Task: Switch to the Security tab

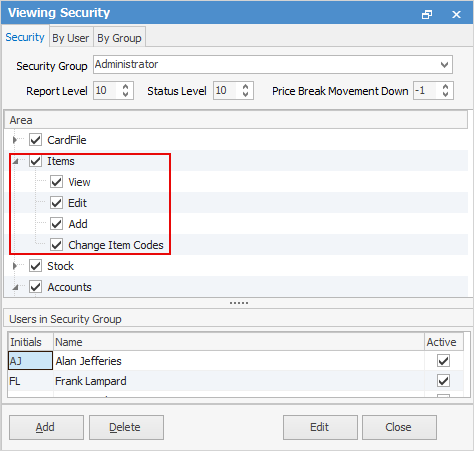Action: (25, 37)
